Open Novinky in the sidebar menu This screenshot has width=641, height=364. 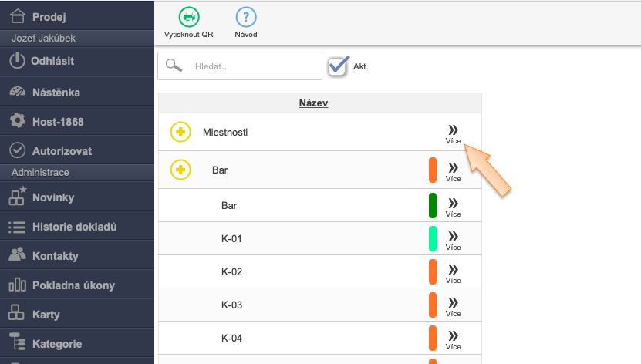[53, 197]
